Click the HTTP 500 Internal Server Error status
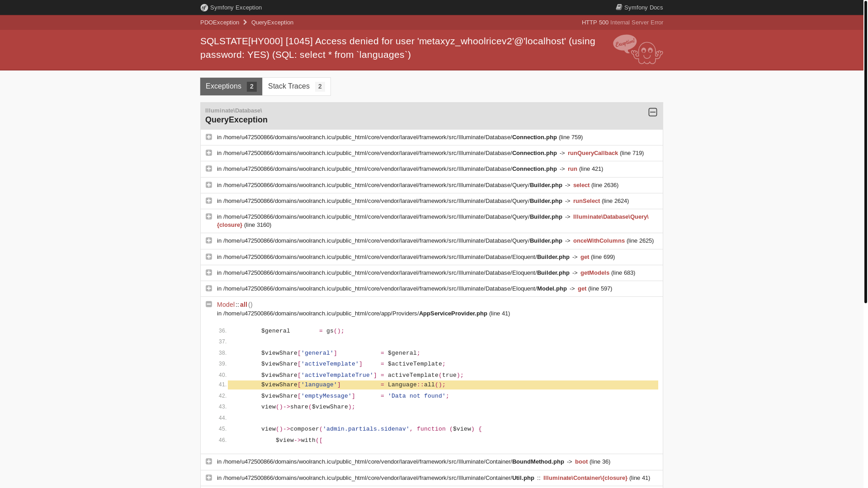 pos(623,22)
